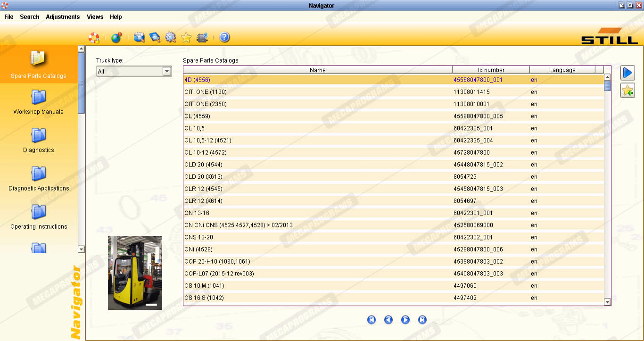Click the catalog list scrollbar thumb

[x=607, y=86]
